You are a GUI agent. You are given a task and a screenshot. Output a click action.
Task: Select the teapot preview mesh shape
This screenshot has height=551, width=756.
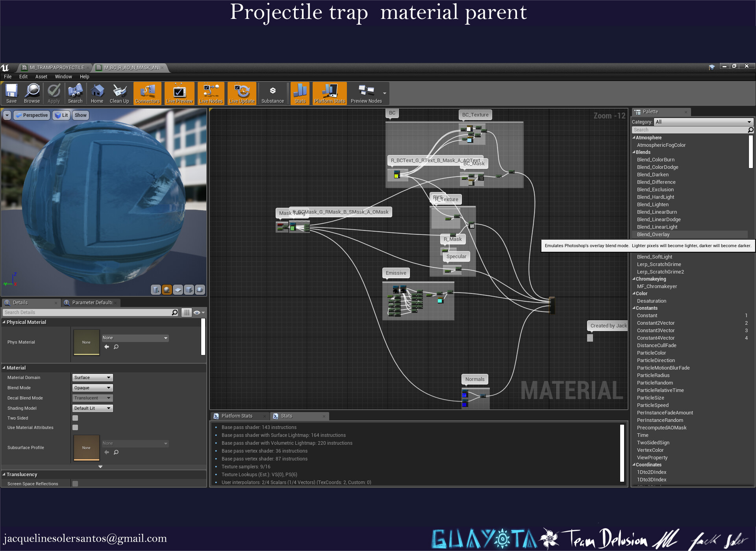[200, 290]
